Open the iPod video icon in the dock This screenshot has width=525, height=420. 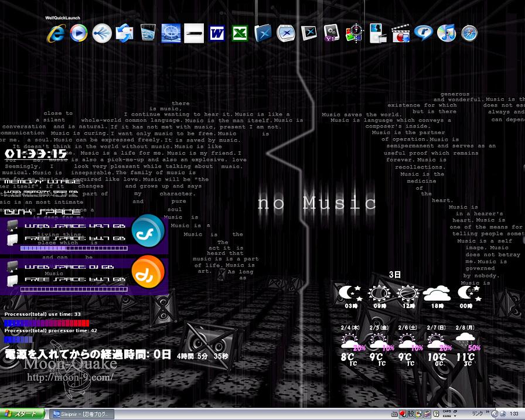point(378,33)
